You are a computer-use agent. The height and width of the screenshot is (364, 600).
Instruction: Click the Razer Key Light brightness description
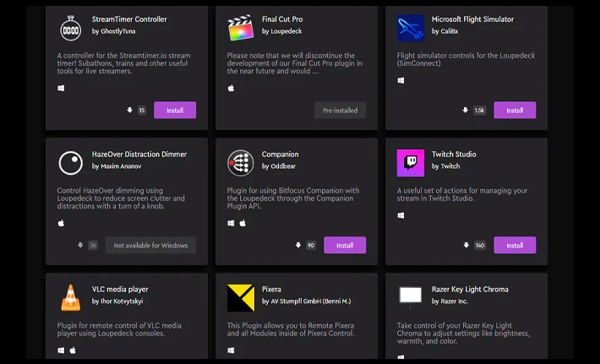463,334
